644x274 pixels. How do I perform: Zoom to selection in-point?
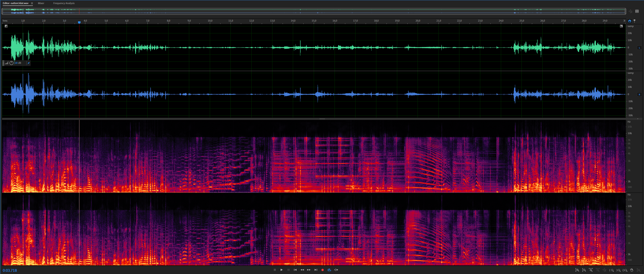click(x=612, y=270)
